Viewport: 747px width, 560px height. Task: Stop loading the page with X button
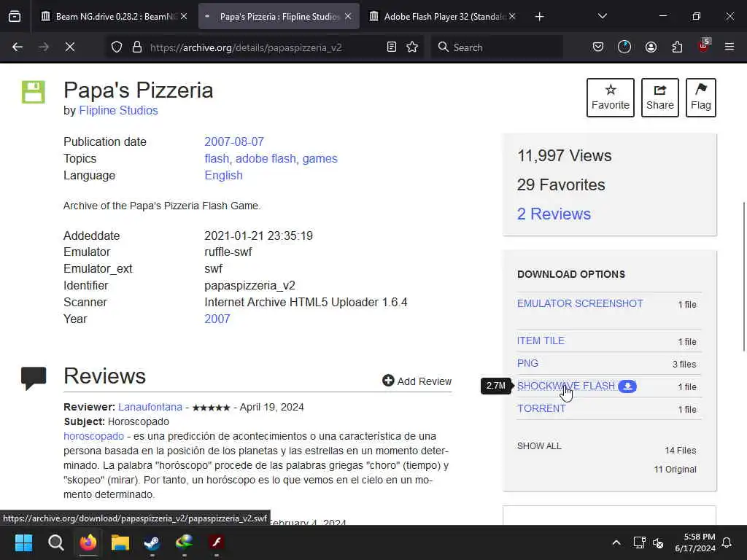point(69,47)
